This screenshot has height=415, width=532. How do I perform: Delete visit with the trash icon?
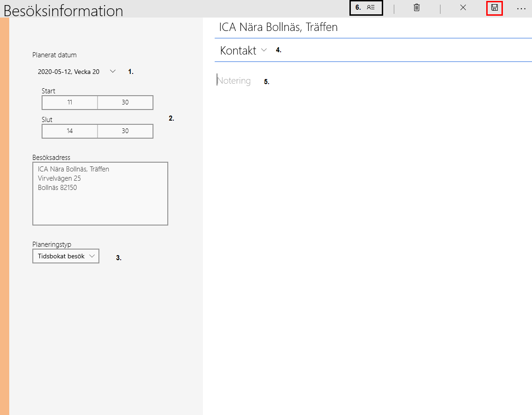[x=416, y=7]
